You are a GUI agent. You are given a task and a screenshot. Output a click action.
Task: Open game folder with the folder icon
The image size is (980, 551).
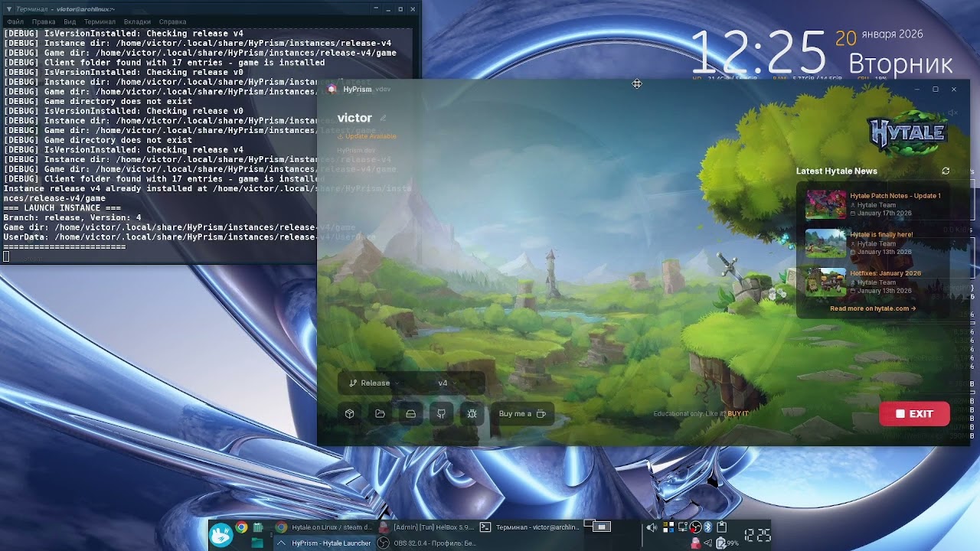(380, 414)
